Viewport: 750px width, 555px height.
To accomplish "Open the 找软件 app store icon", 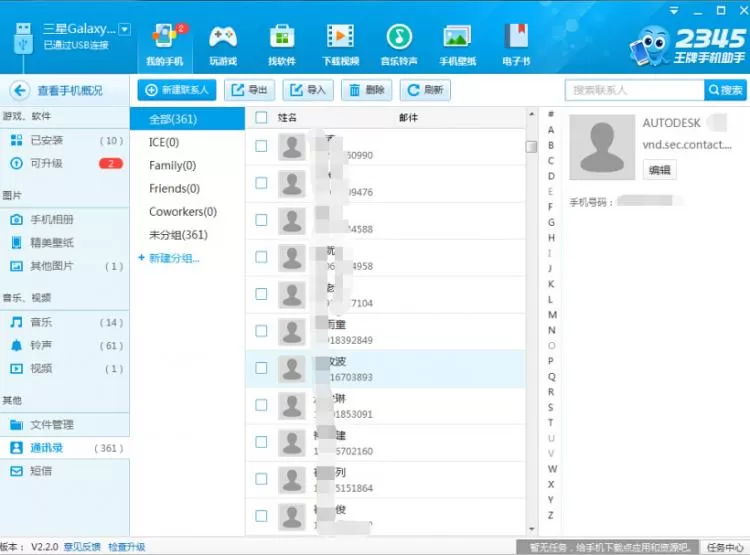I will click(x=282, y=37).
